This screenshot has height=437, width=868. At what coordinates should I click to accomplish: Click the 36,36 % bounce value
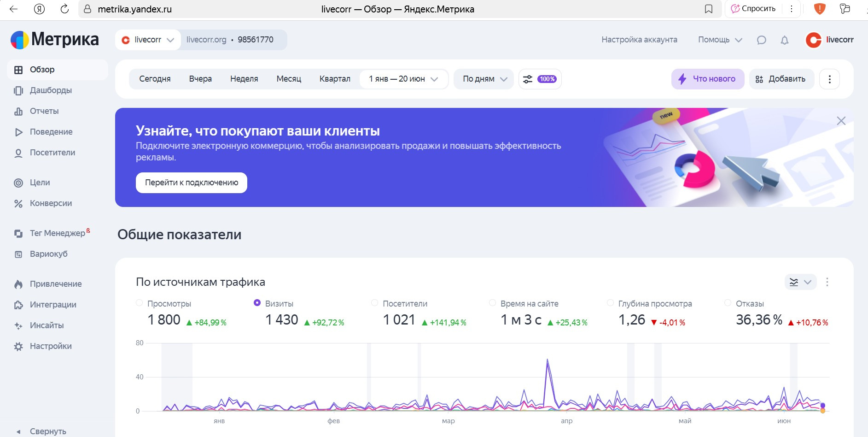759,320
